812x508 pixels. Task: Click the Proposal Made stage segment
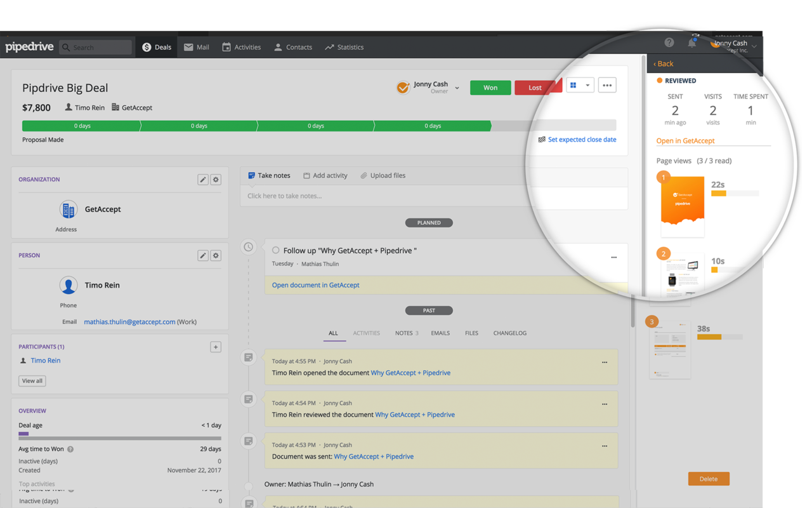click(433, 126)
